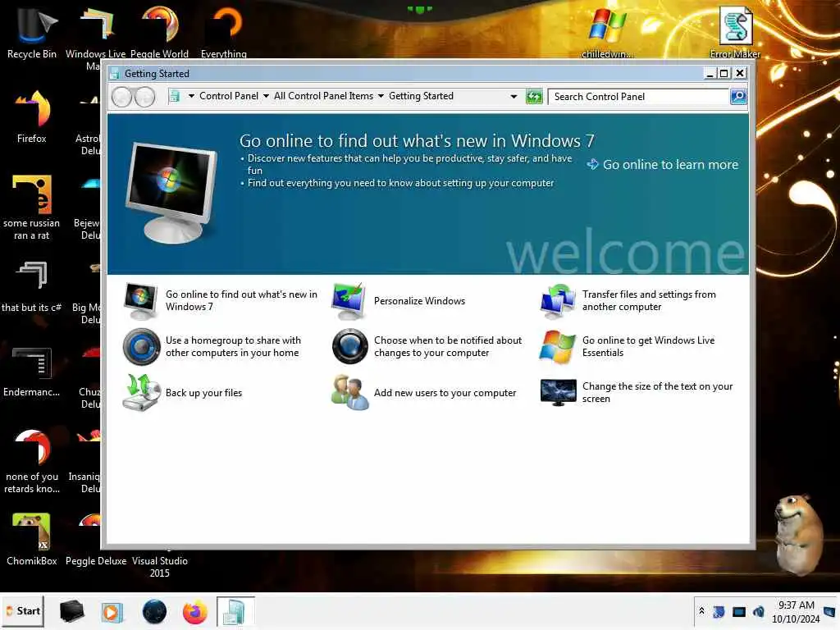Click the volume icon in system tray
The height and width of the screenshot is (630, 840).
759,612
